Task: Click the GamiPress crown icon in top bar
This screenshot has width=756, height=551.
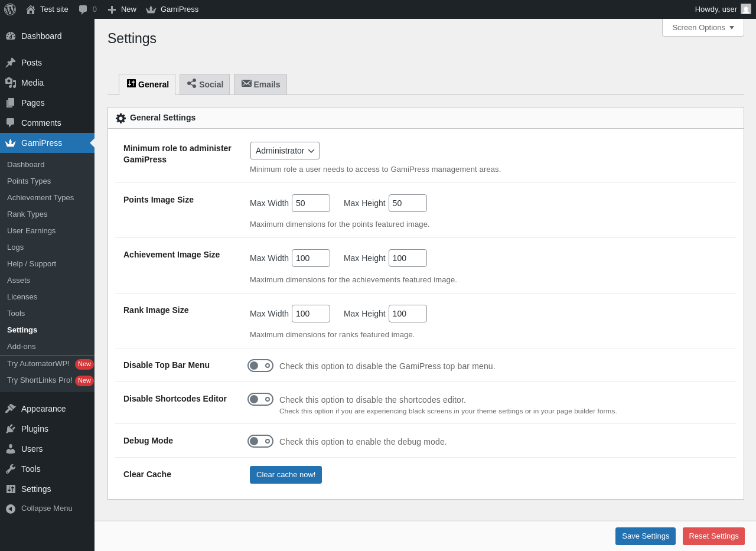Action: point(151,9)
